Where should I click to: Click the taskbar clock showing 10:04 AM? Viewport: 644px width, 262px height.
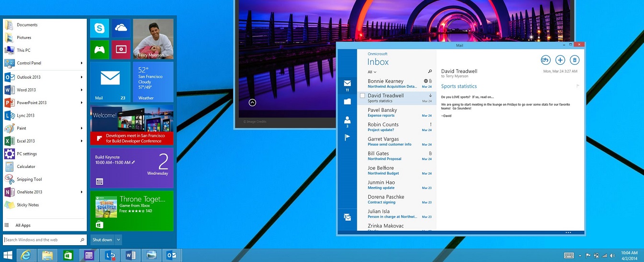coord(629,255)
